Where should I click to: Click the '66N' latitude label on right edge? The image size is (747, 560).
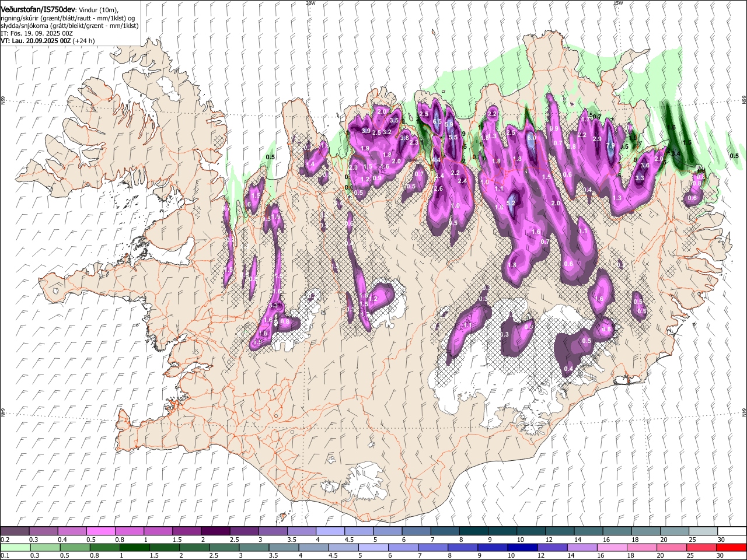pyautogui.click(x=744, y=101)
